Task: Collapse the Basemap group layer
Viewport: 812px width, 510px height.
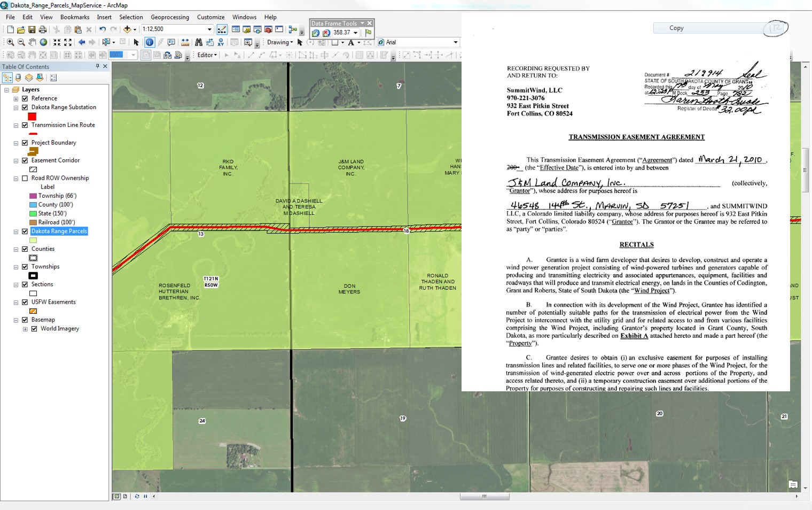Action: pos(16,320)
